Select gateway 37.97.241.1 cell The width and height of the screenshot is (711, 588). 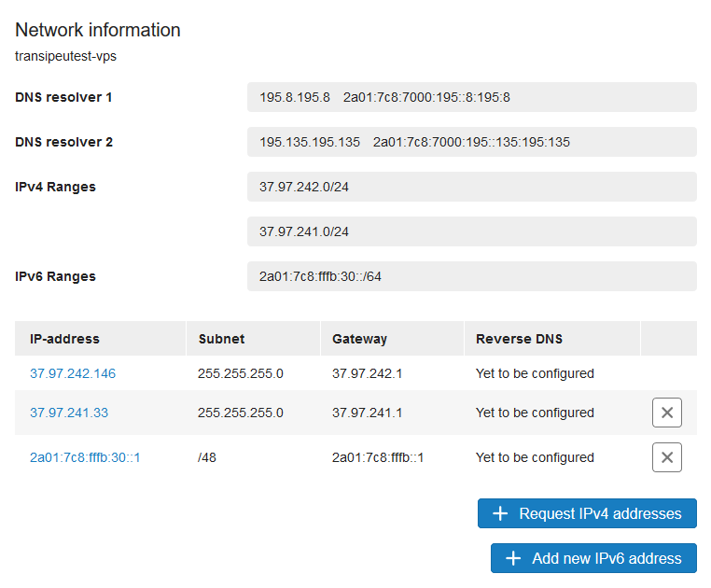click(367, 413)
